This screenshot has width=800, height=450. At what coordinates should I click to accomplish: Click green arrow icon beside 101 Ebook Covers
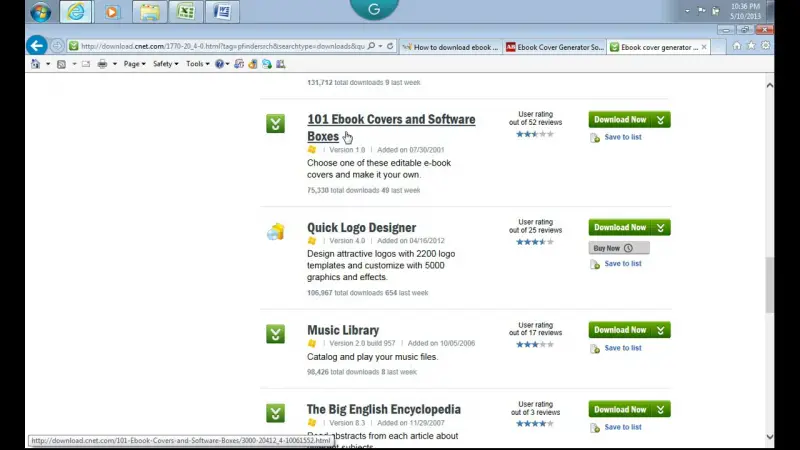tap(276, 123)
